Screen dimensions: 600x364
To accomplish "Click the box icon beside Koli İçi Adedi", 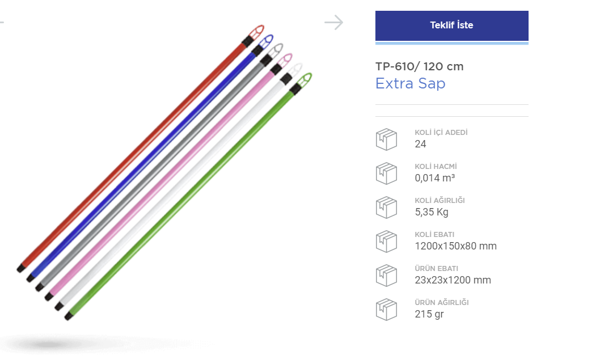I will tap(386, 139).
